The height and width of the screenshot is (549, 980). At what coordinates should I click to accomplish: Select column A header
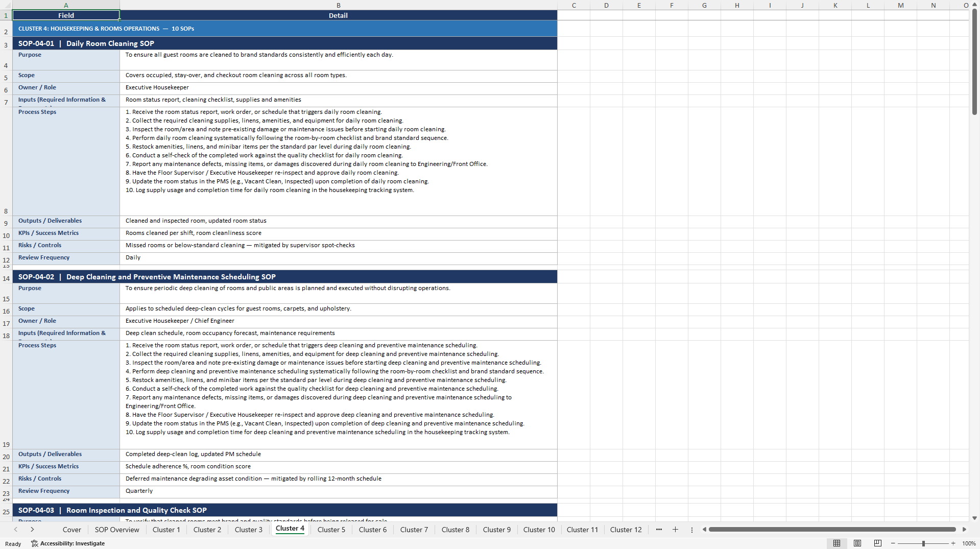point(66,5)
